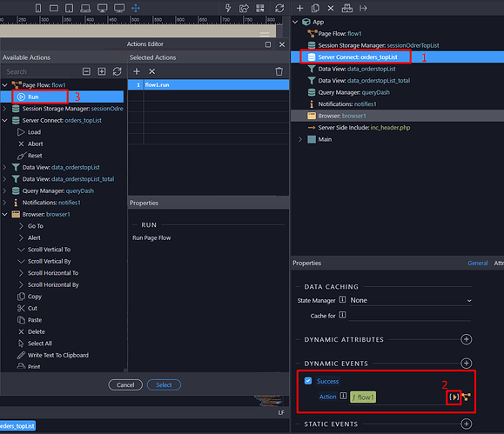Switch to the General properties tab
Image resolution: width=504 pixels, height=434 pixels.
(478, 264)
